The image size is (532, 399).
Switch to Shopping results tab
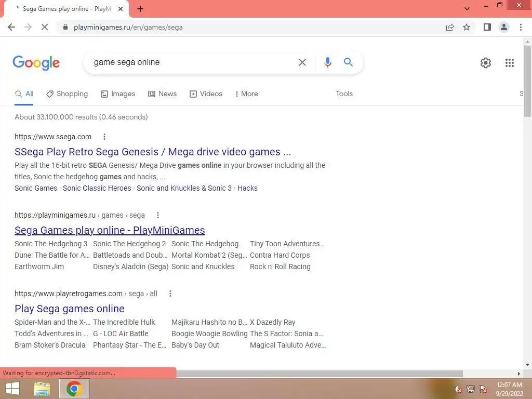coord(67,94)
